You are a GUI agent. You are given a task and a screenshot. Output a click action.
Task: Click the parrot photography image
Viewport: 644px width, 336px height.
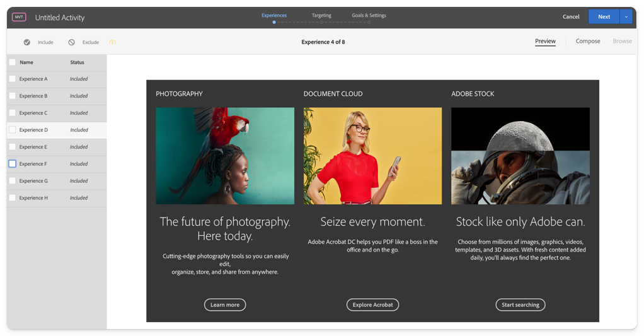click(225, 156)
